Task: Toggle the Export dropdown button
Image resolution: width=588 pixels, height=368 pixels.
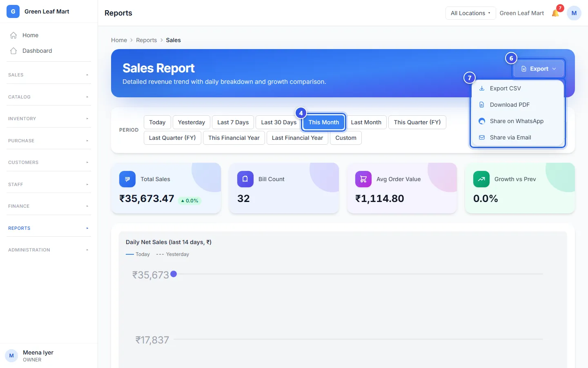Action: (x=539, y=69)
